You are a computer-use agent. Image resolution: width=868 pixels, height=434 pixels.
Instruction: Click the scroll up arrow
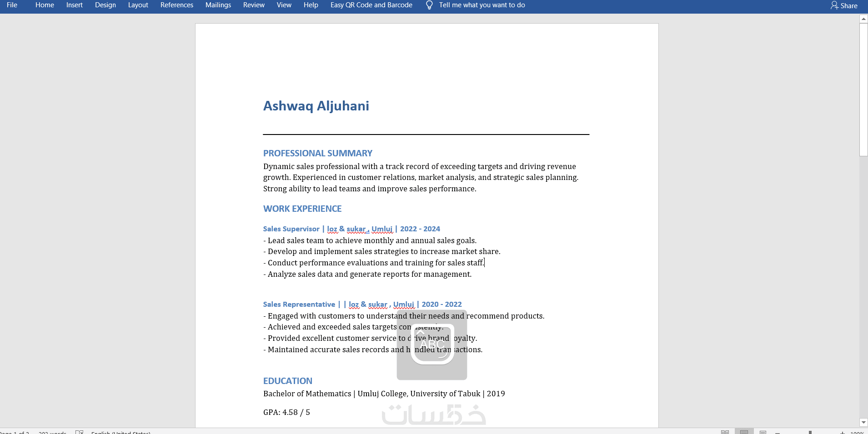[863, 19]
